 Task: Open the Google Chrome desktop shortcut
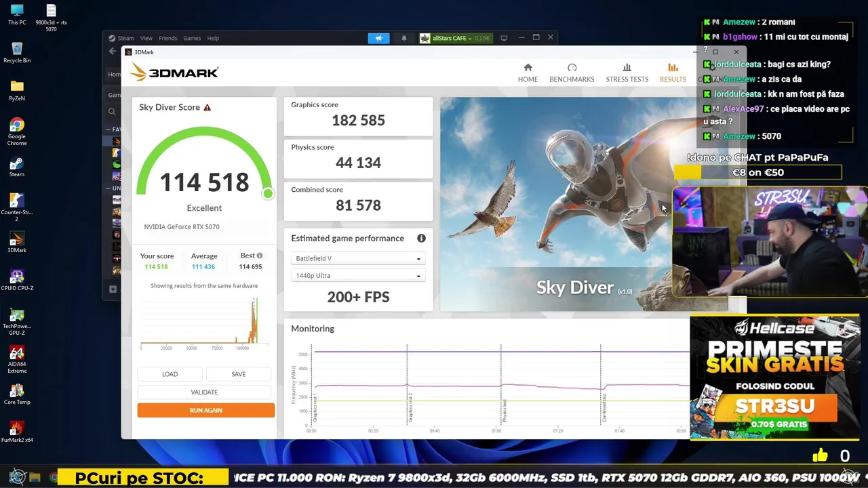[17, 131]
